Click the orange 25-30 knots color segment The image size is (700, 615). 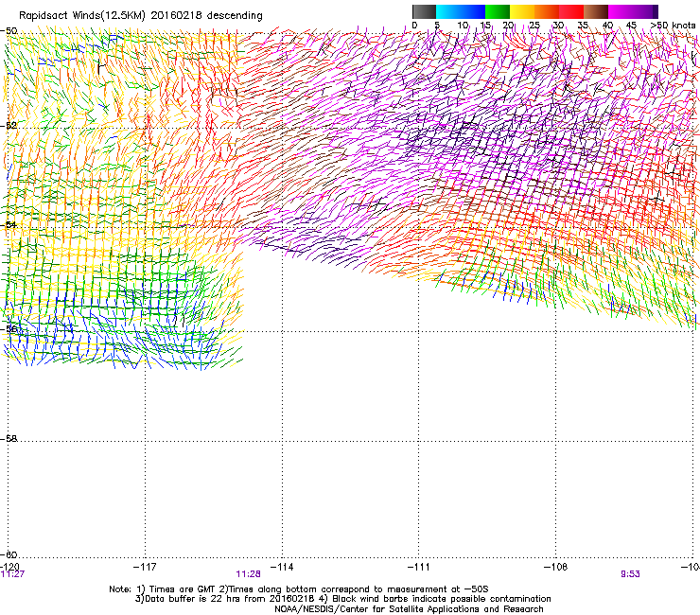(x=547, y=11)
